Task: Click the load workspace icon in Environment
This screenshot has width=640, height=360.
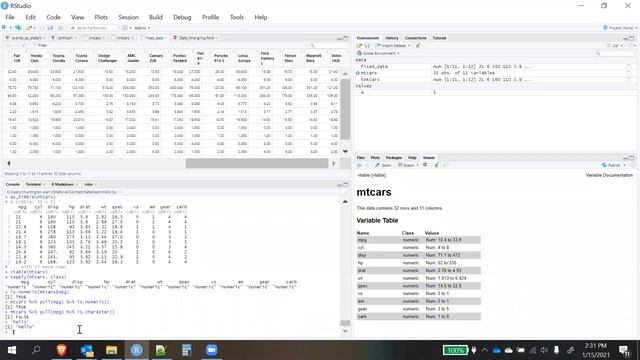Action: (360, 45)
